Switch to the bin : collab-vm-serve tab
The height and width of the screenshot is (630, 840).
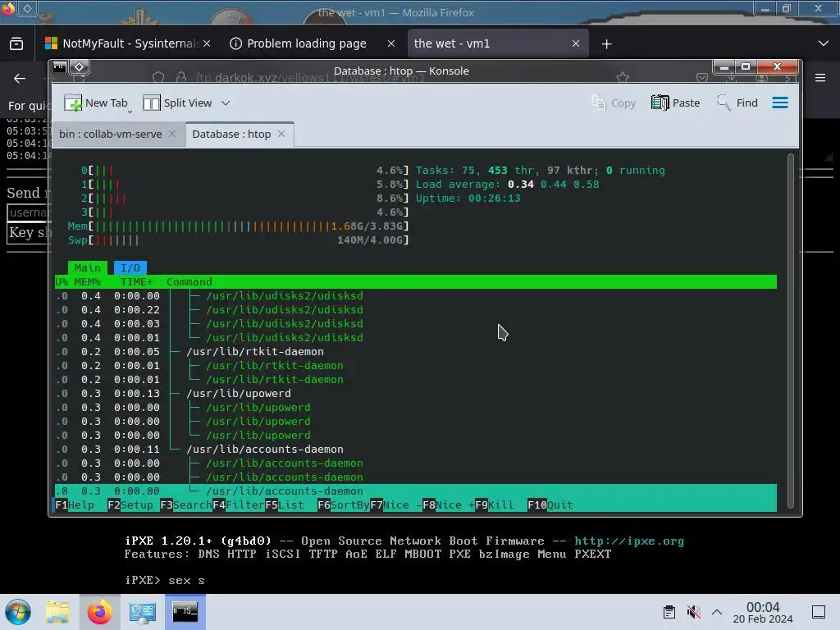(111, 134)
